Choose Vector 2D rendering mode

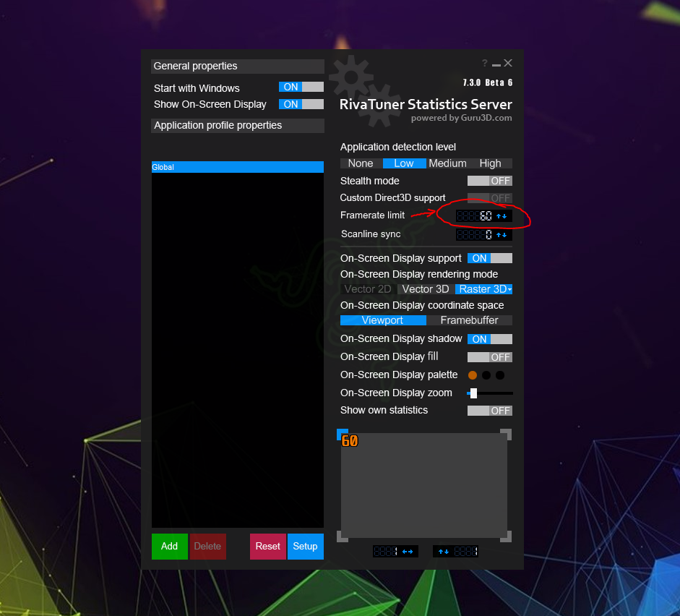369,289
